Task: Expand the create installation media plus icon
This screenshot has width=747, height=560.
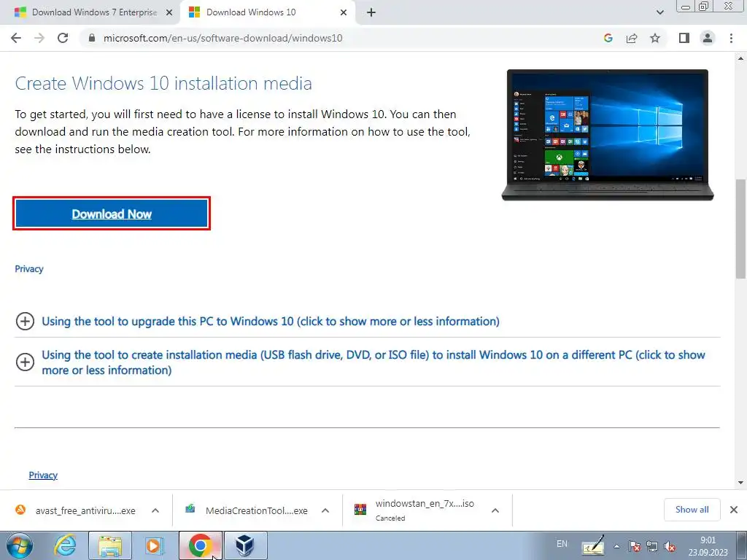Action: (x=25, y=362)
